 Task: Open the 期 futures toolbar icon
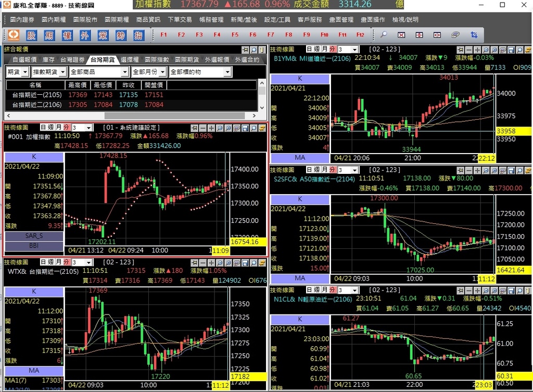tap(49, 35)
